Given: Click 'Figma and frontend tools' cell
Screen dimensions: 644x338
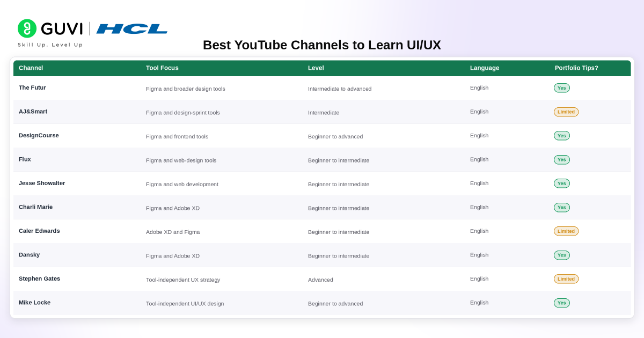Looking at the screenshot, I should 177,136.
